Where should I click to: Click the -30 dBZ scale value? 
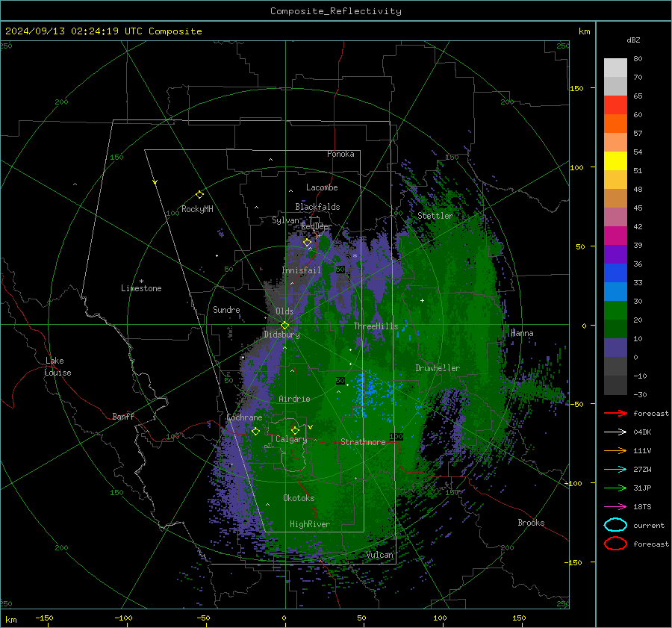[641, 394]
